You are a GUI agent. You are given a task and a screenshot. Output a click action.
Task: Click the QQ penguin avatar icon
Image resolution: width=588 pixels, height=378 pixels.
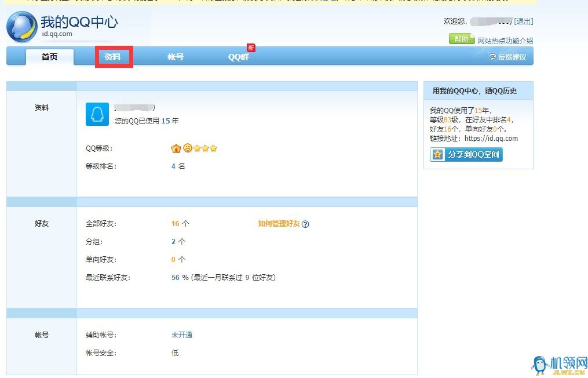point(97,114)
